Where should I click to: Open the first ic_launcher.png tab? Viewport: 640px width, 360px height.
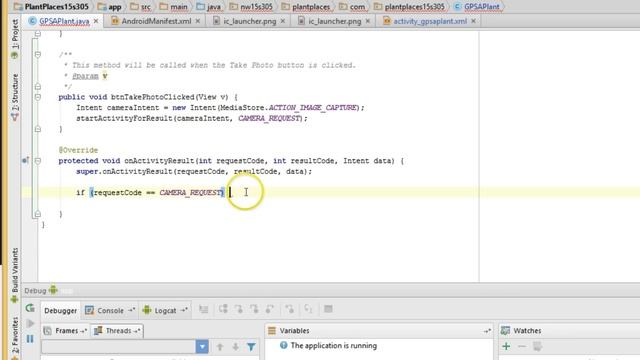[x=249, y=21]
